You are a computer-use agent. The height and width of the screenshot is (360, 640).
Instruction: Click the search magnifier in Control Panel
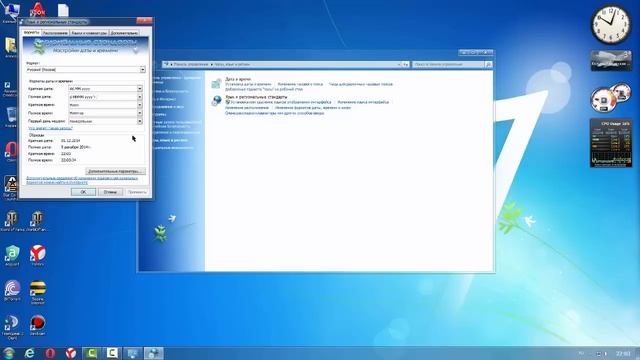(x=488, y=64)
